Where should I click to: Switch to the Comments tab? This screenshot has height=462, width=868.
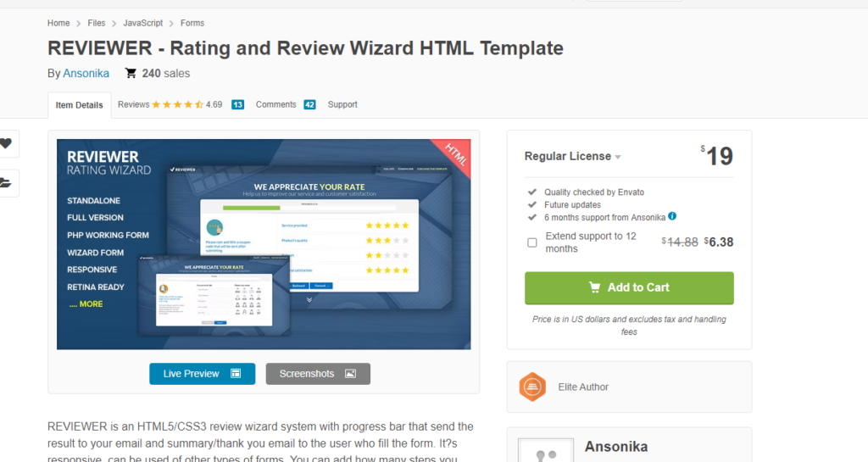point(275,104)
